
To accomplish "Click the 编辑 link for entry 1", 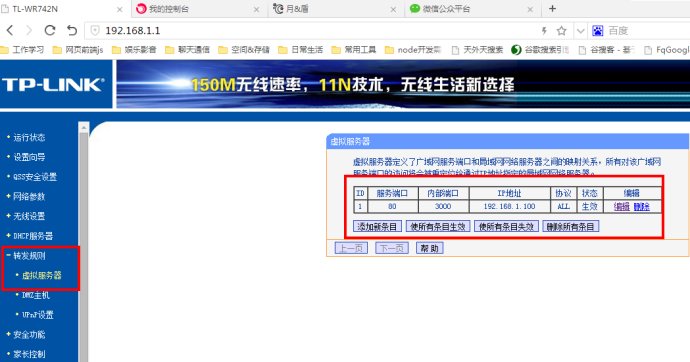I will click(x=622, y=206).
